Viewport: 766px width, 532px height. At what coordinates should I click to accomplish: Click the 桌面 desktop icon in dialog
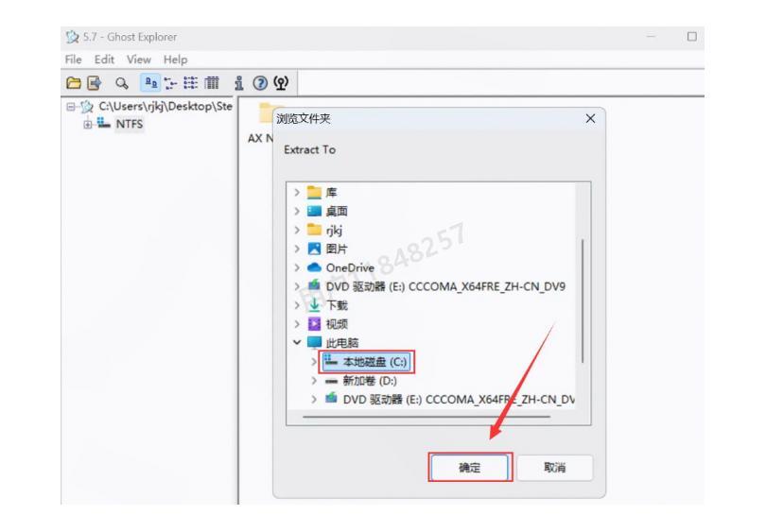(x=314, y=211)
